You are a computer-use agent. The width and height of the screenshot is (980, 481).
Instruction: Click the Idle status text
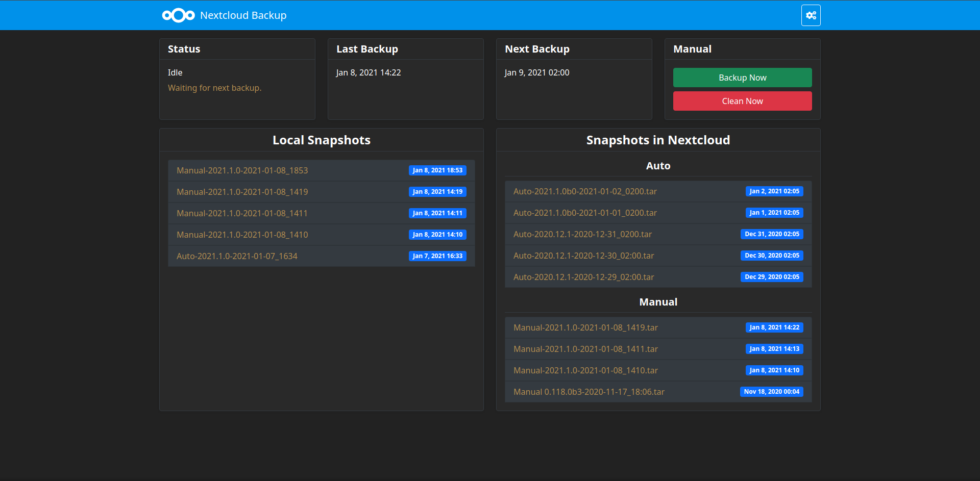tap(175, 72)
